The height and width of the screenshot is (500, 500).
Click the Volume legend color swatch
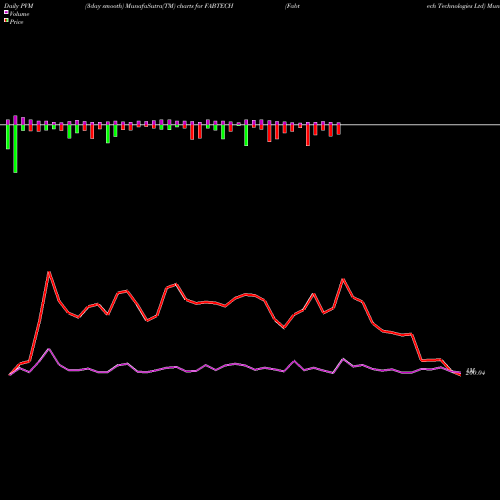(6, 13)
